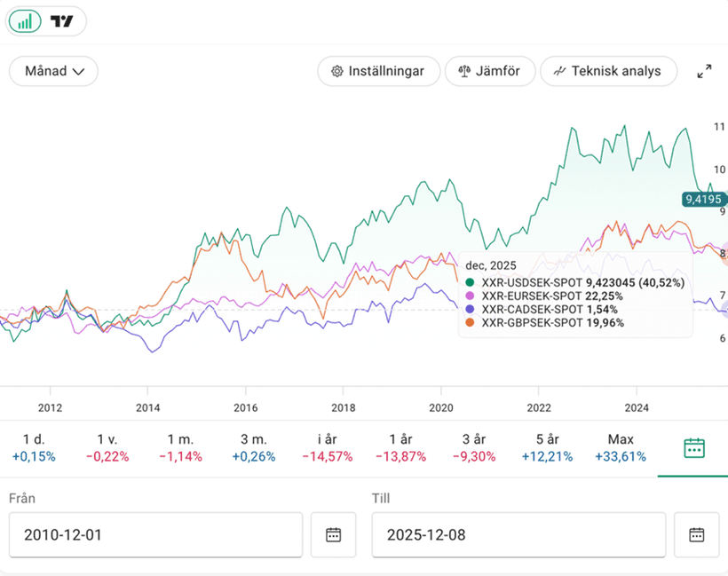
Task: Open the Månad interval dropdown
Action: coord(53,71)
